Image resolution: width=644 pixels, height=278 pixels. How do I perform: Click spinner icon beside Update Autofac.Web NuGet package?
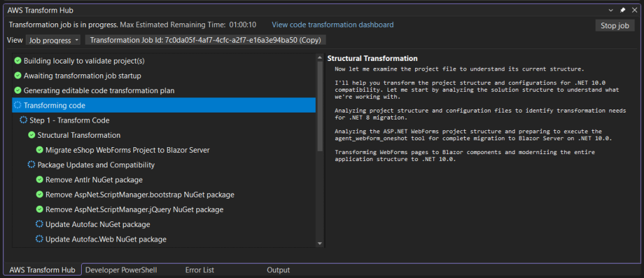(x=40, y=239)
